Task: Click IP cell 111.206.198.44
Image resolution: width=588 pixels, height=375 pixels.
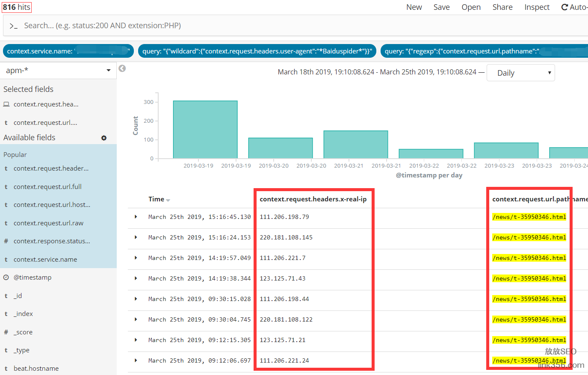Action: click(x=284, y=299)
